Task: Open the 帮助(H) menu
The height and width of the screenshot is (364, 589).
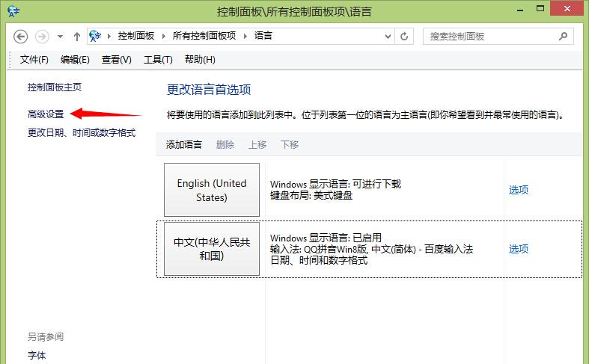Action: point(200,59)
